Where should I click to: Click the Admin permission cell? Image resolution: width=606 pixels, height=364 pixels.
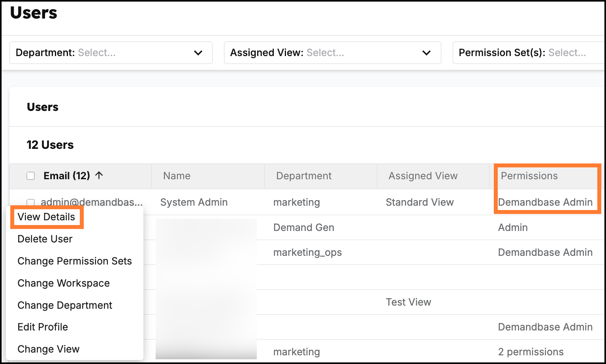(513, 227)
